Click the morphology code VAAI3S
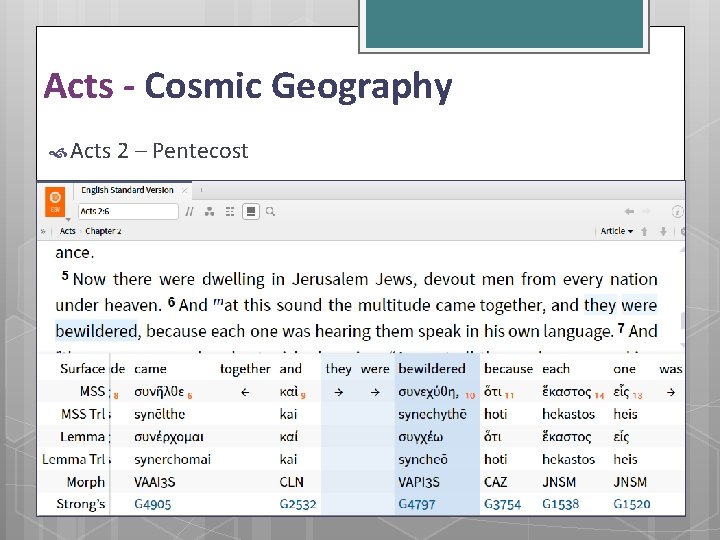Viewport: 720px width, 540px height. [x=154, y=482]
